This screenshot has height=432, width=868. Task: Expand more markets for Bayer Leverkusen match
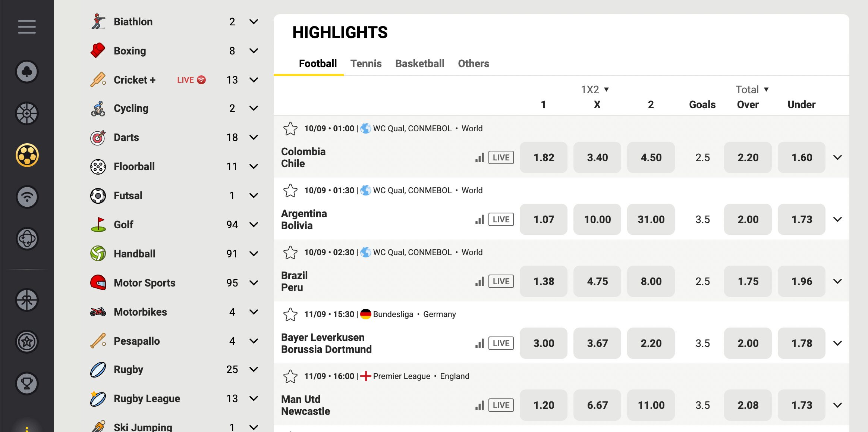tap(837, 343)
